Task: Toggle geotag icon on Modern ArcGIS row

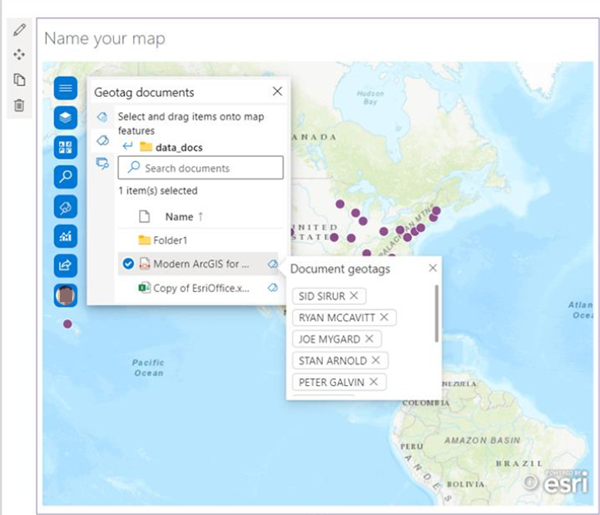Action: (272, 264)
